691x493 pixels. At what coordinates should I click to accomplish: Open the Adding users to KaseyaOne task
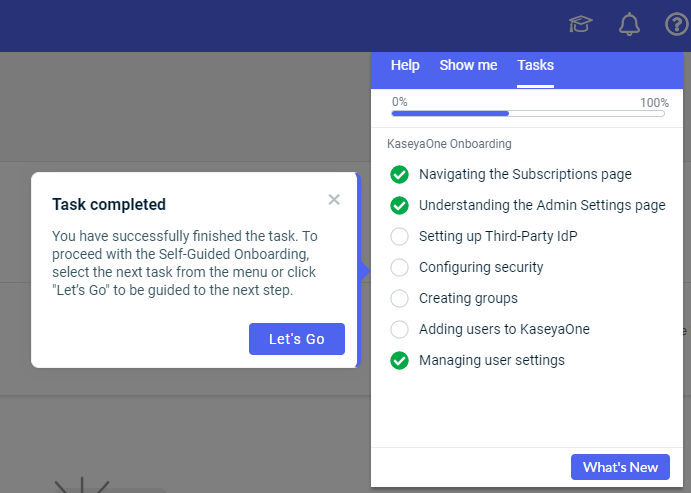click(504, 329)
